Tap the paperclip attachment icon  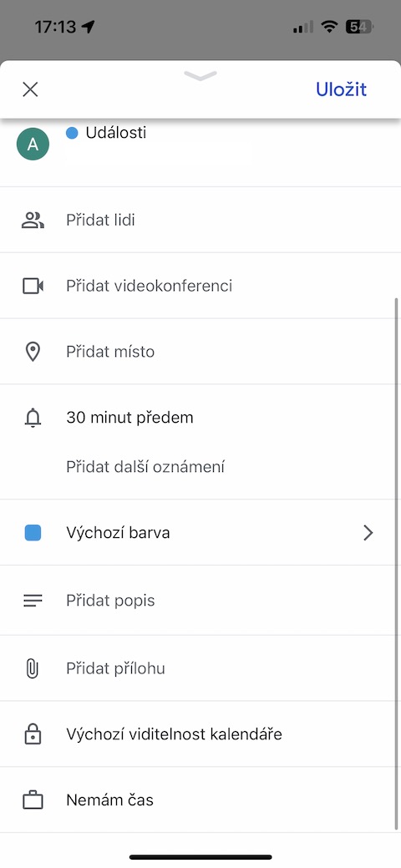(x=33, y=668)
